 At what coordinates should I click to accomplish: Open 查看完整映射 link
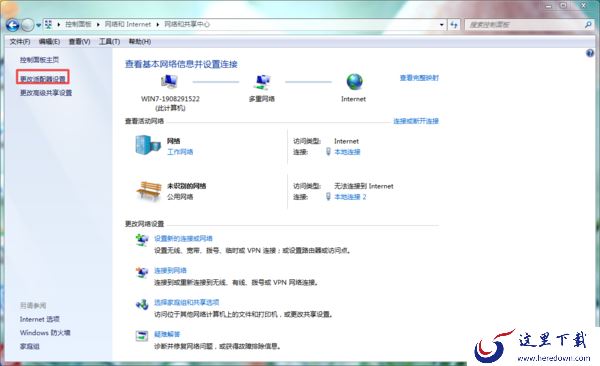click(419, 78)
